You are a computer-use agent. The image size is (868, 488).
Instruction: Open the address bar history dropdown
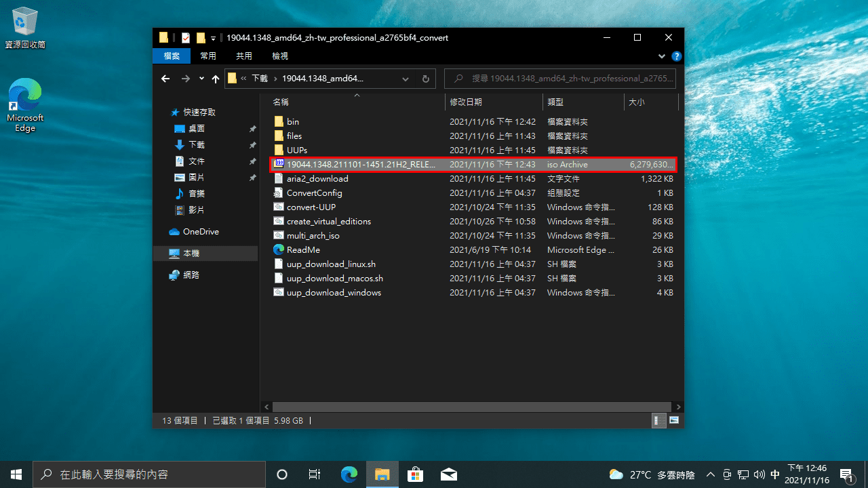(x=406, y=79)
